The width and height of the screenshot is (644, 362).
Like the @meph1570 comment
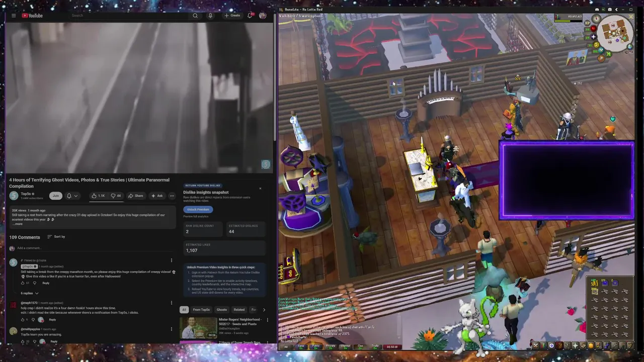(x=23, y=320)
